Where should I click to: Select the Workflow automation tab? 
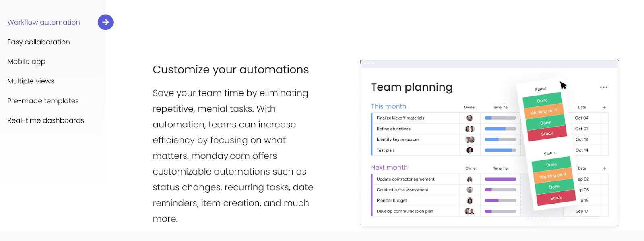coord(43,23)
